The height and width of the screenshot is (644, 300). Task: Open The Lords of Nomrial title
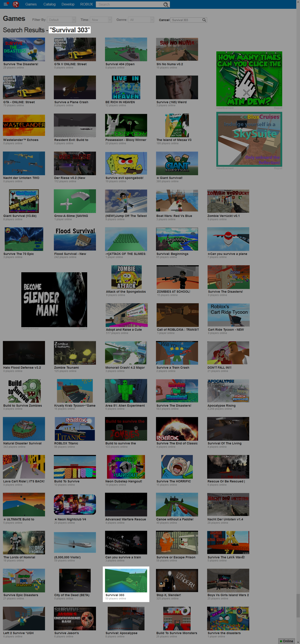(x=19, y=557)
